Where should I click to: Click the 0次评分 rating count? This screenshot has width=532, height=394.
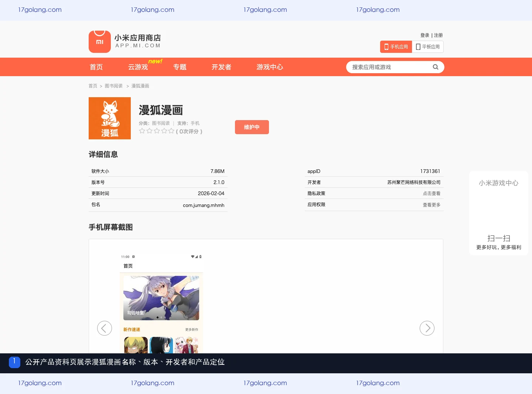tap(189, 131)
